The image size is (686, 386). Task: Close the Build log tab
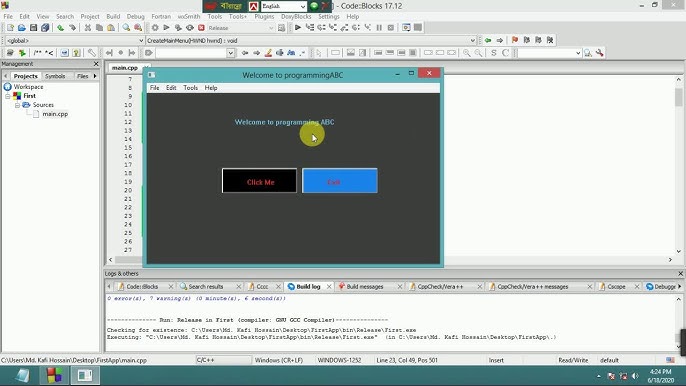coord(329,287)
